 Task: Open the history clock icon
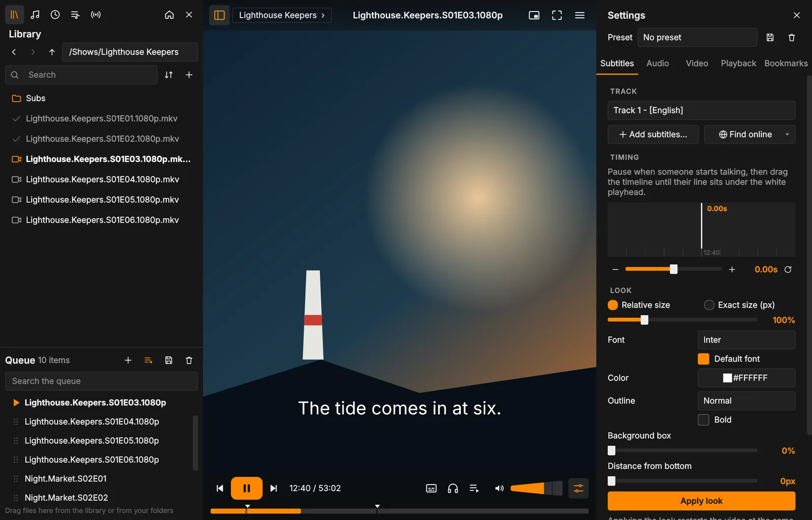[x=55, y=15]
